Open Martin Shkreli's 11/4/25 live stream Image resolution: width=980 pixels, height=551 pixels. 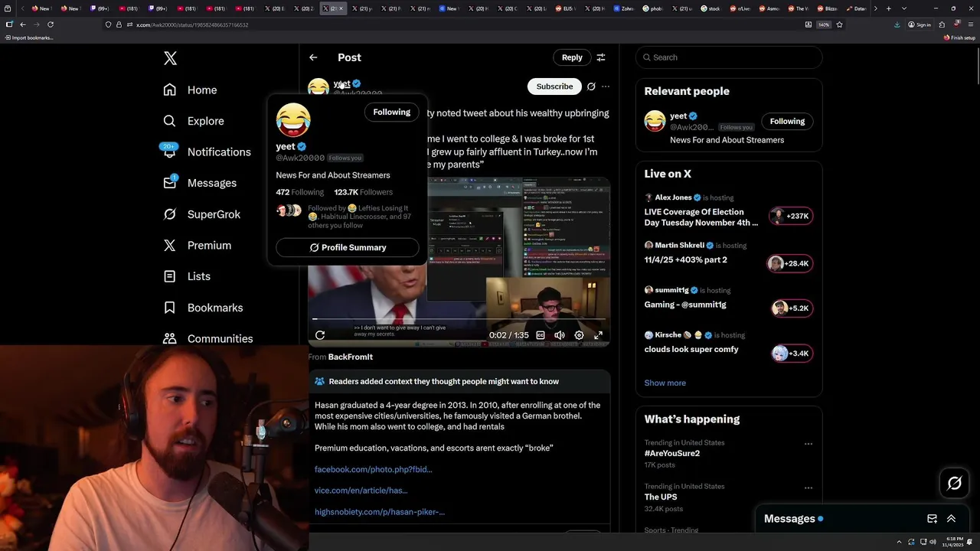(x=686, y=259)
